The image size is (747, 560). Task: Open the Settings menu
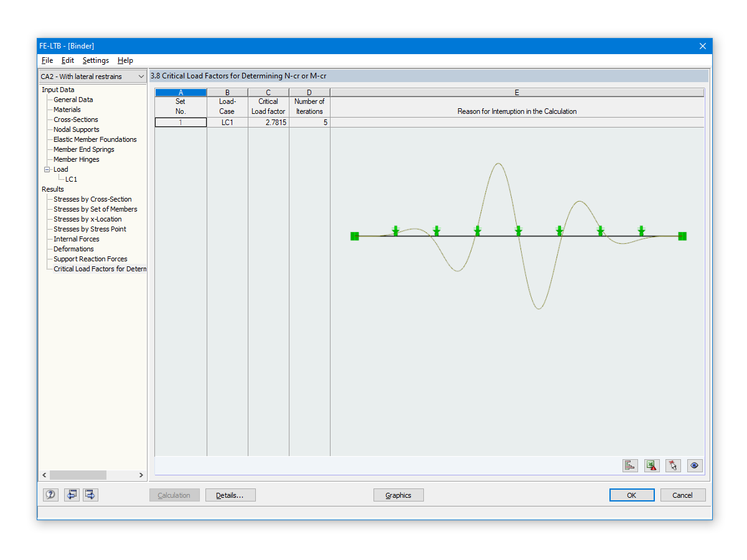coord(96,60)
